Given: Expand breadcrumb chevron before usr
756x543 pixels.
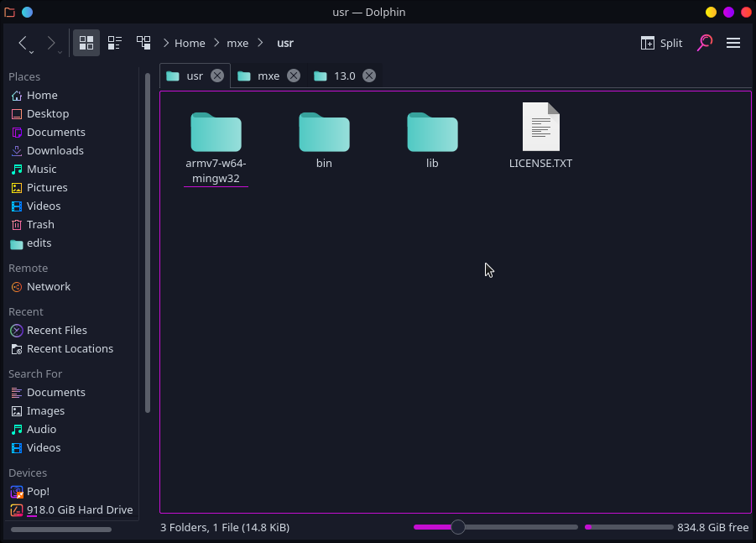Looking at the screenshot, I should pyautogui.click(x=260, y=43).
